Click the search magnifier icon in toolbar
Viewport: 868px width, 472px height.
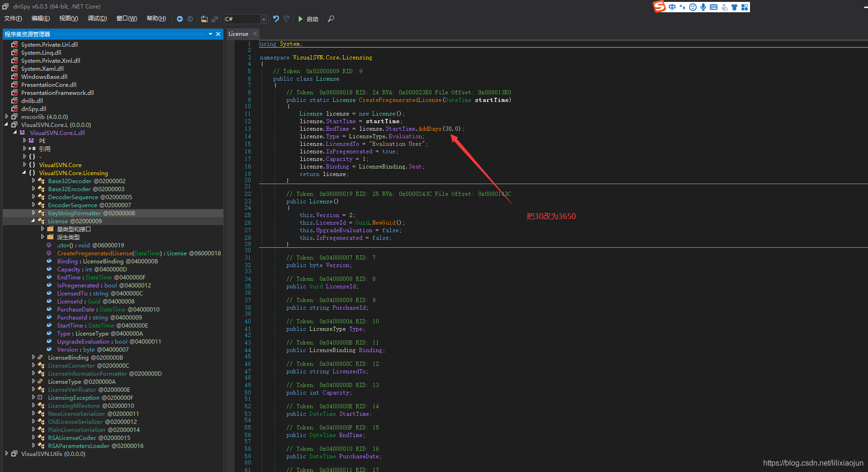click(331, 19)
